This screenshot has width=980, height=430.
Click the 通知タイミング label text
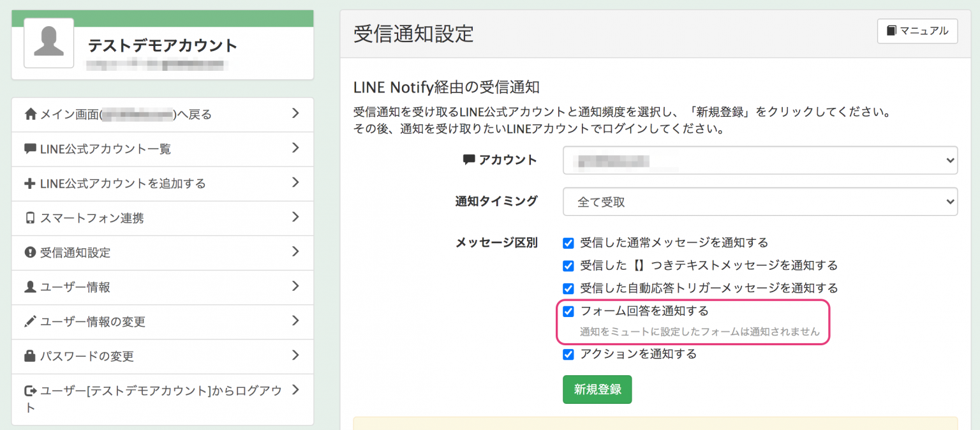pos(496,201)
